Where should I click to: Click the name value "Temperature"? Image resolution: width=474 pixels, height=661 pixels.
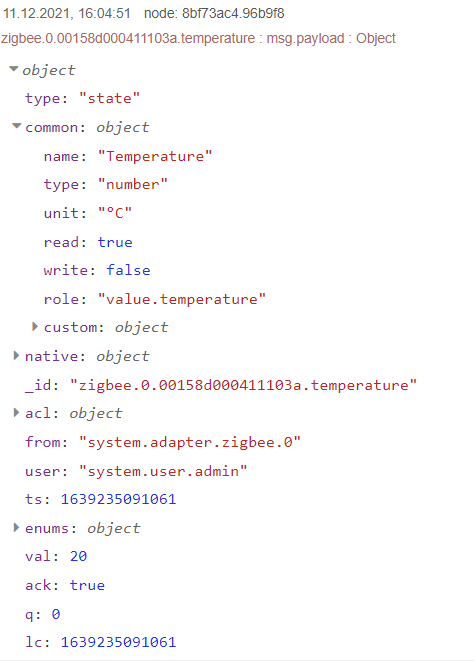coord(155,156)
